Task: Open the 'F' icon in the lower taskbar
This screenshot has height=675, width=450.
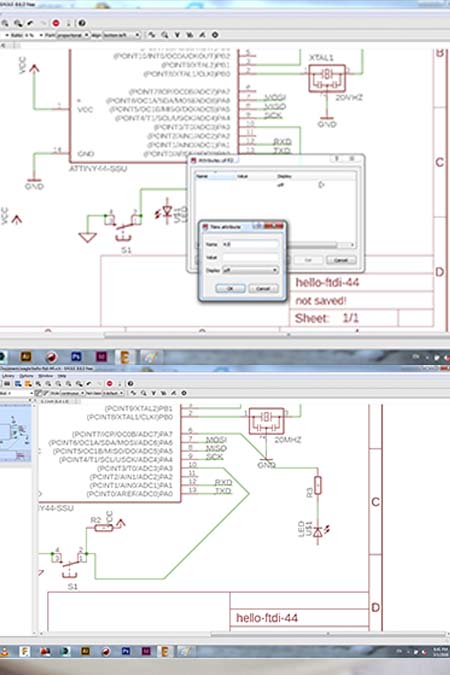Action: pyautogui.click(x=25, y=651)
